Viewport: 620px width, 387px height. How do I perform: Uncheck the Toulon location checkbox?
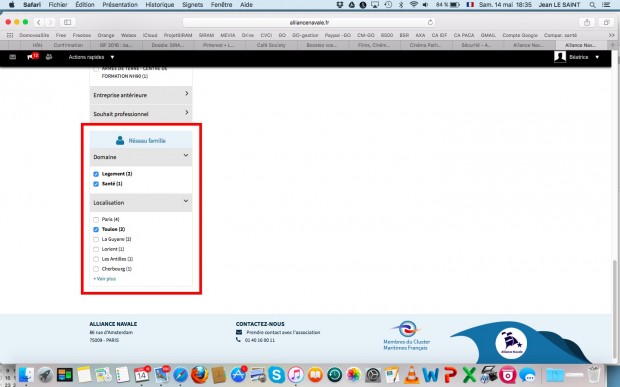96,229
